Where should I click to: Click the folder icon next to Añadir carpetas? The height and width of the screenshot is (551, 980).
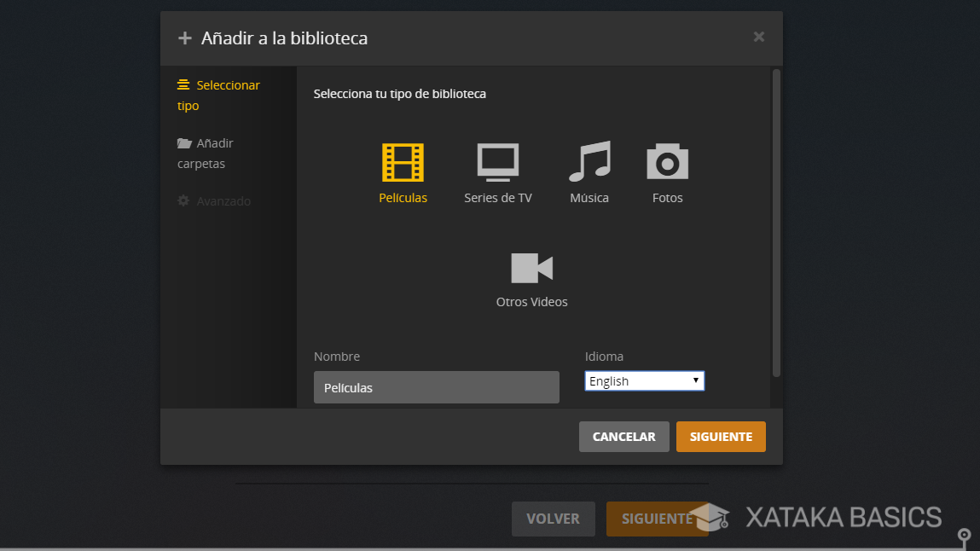pyautogui.click(x=183, y=142)
